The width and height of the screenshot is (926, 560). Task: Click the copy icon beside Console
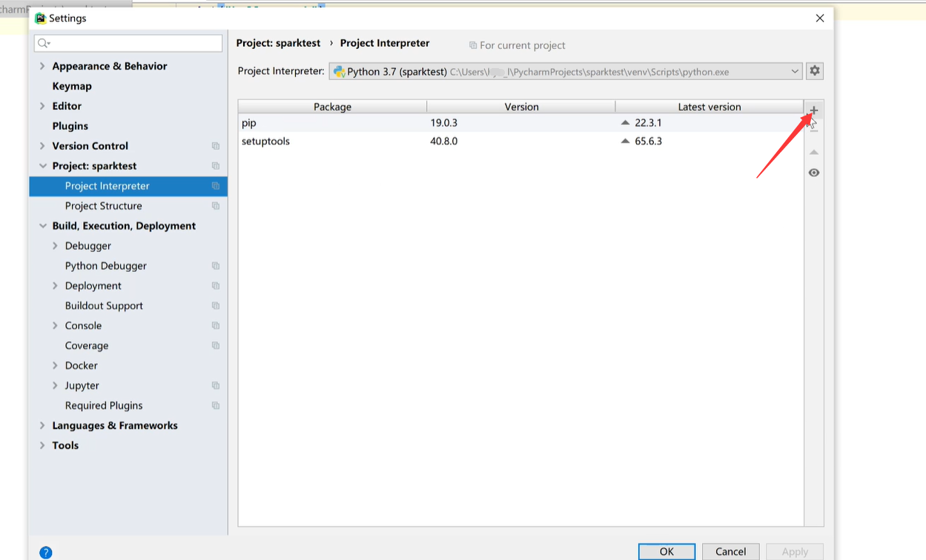[216, 326]
